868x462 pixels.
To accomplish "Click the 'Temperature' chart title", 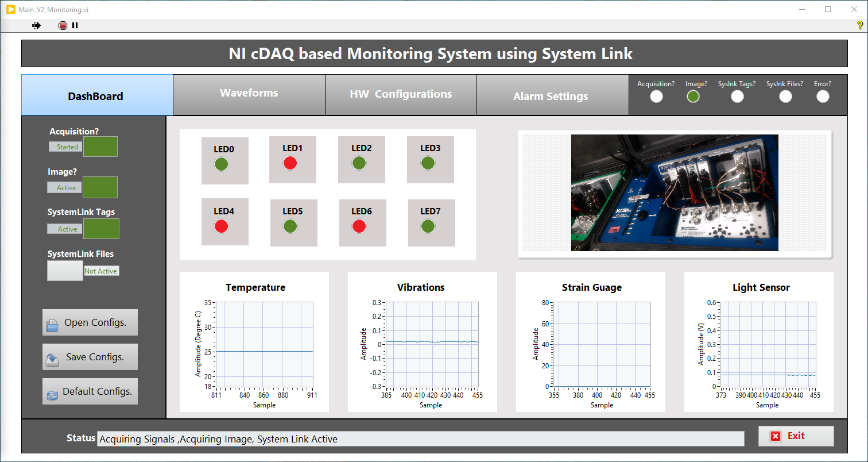I will [255, 287].
